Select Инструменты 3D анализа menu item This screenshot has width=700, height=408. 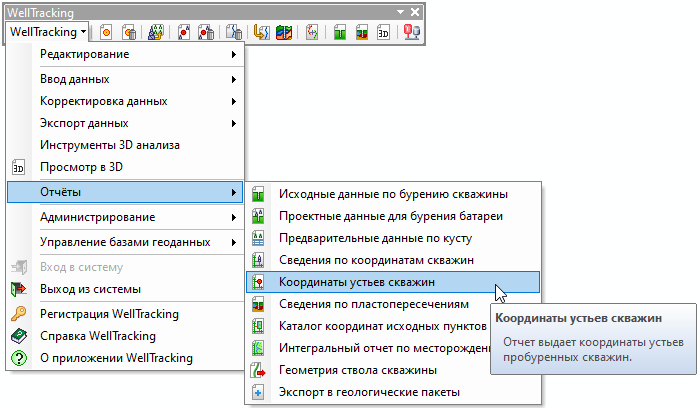click(x=125, y=145)
